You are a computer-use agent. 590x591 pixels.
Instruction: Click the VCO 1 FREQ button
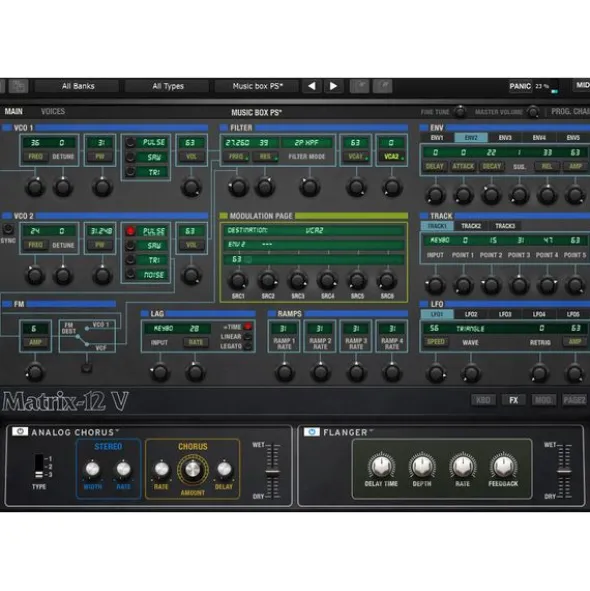35,156
